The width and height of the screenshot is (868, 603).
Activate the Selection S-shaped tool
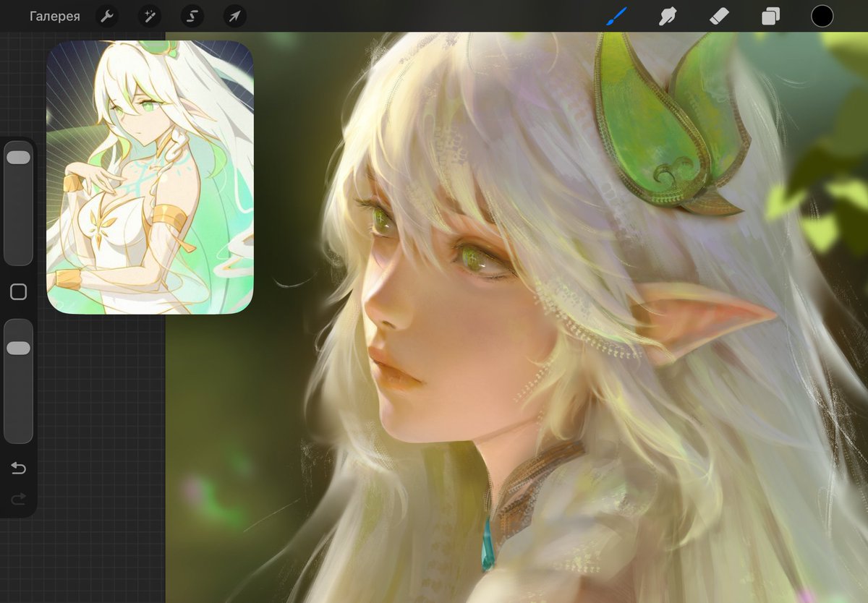[192, 16]
